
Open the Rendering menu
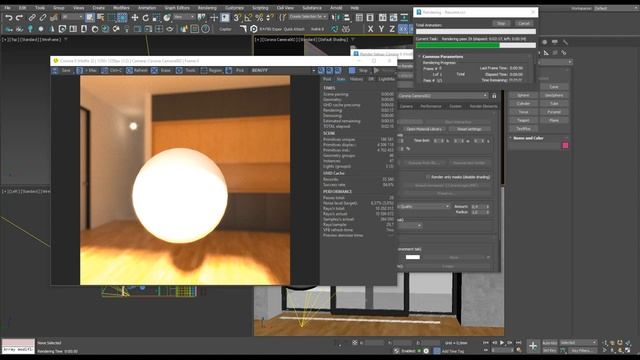point(207,8)
